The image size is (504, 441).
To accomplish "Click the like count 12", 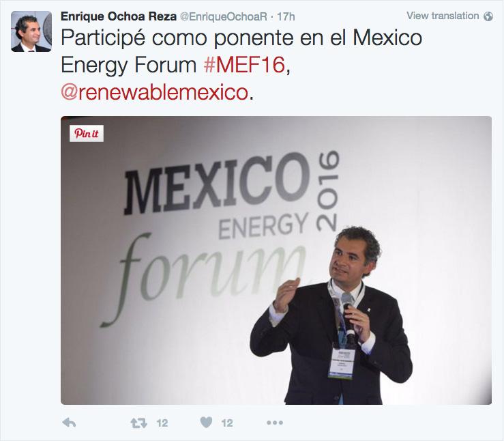I will pyautogui.click(x=227, y=423).
